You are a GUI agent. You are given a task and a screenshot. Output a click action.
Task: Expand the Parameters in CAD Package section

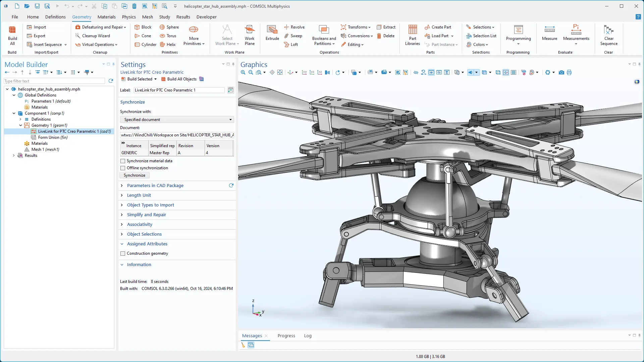click(x=155, y=186)
